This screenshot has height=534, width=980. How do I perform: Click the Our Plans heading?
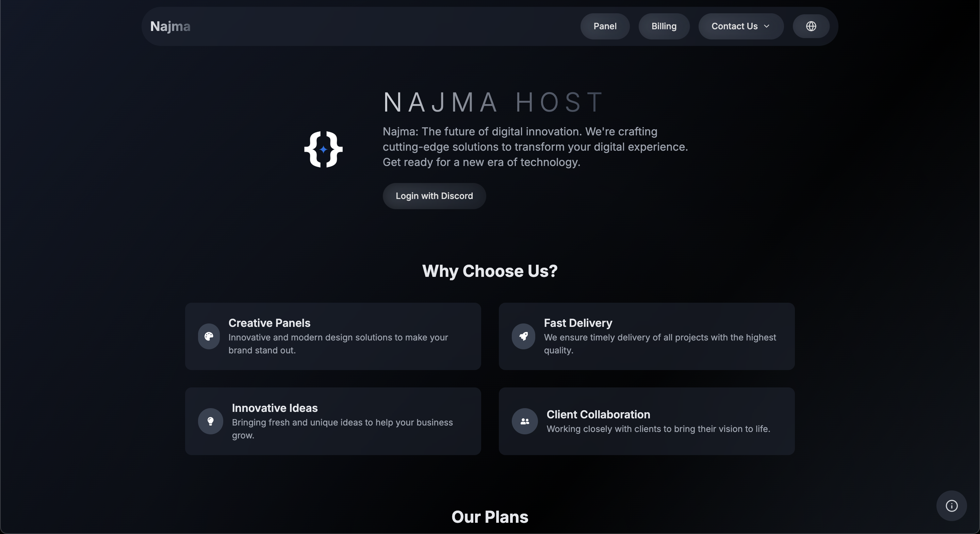490,517
